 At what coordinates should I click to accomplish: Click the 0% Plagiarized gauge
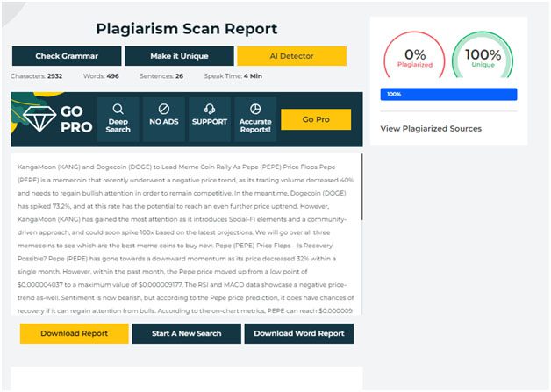click(415, 55)
